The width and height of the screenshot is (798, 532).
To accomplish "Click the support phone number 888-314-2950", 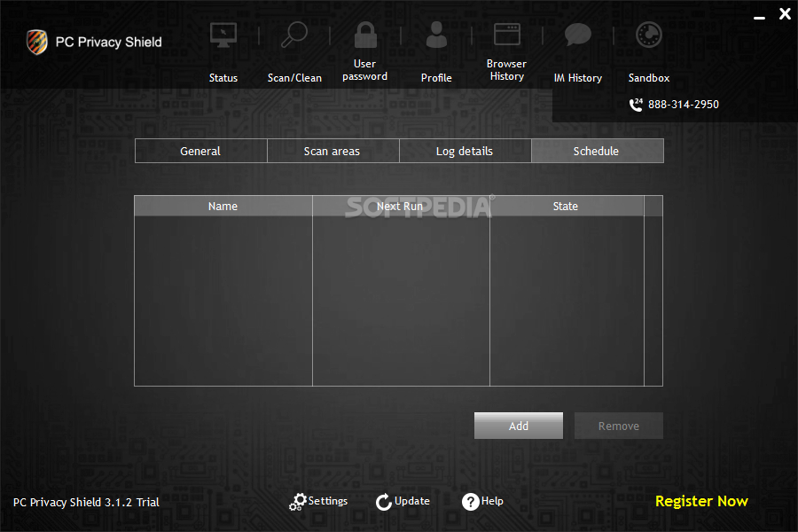I will point(684,105).
